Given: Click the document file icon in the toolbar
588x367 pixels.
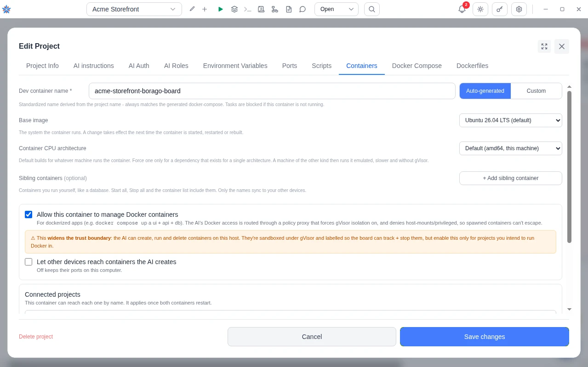Looking at the screenshot, I should click(289, 9).
